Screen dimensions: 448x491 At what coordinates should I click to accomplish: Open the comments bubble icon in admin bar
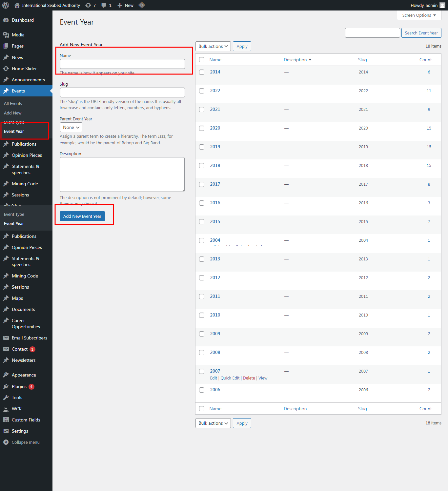click(x=104, y=5)
